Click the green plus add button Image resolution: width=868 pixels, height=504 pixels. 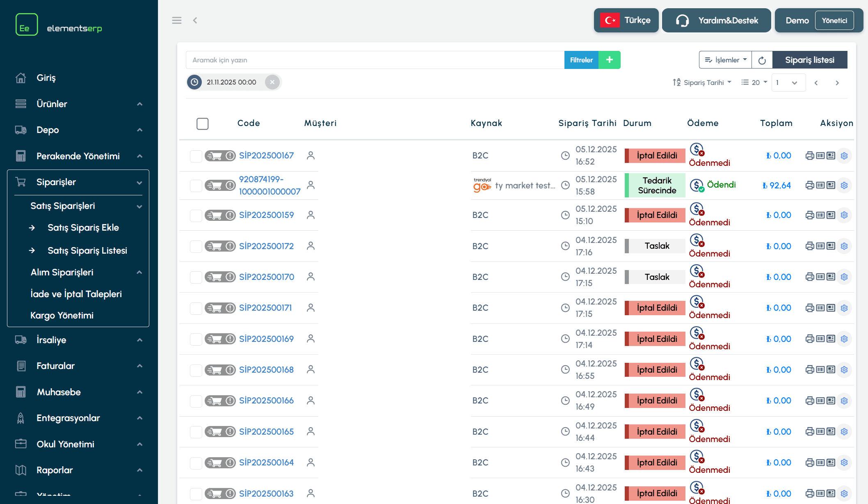click(609, 60)
